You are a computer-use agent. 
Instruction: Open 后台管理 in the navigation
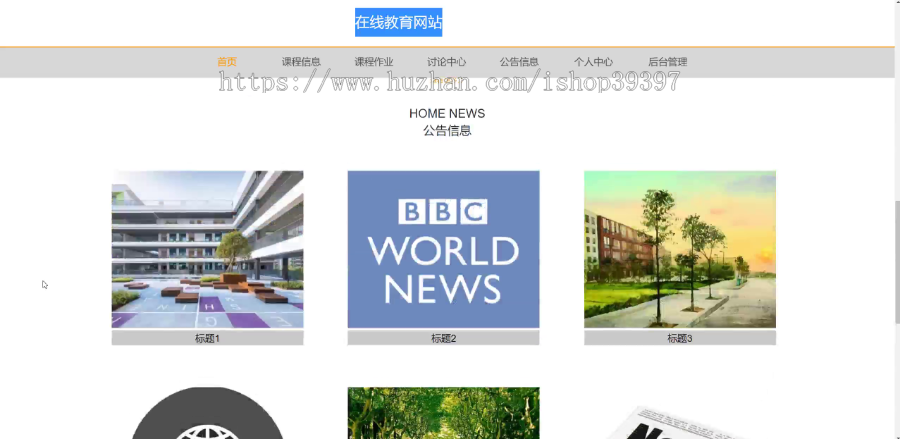668,62
